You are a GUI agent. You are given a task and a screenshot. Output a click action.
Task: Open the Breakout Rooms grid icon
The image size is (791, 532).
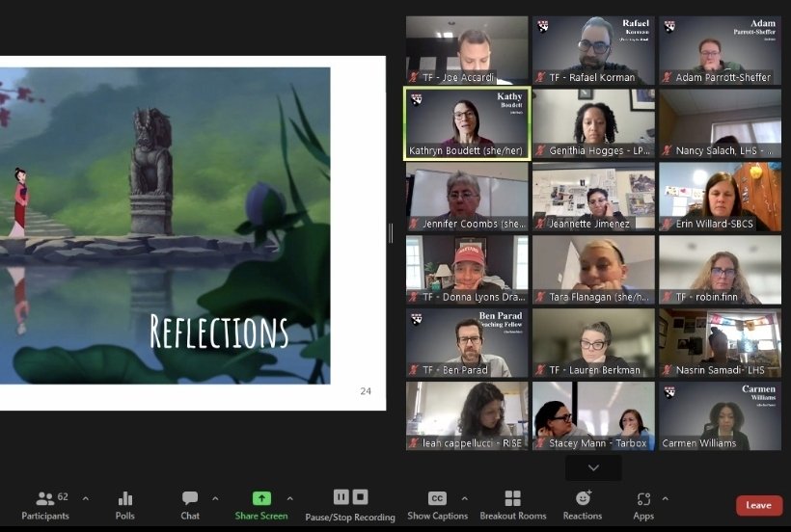[512, 498]
